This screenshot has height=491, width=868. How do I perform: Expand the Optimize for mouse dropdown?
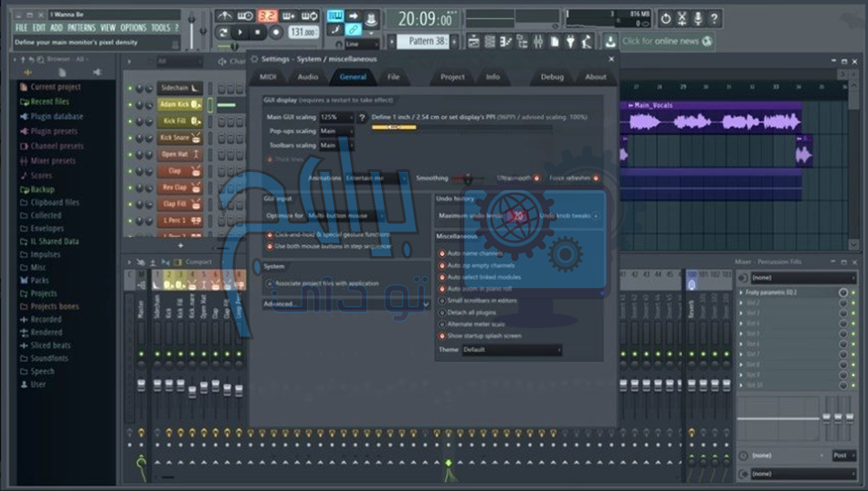click(x=346, y=215)
